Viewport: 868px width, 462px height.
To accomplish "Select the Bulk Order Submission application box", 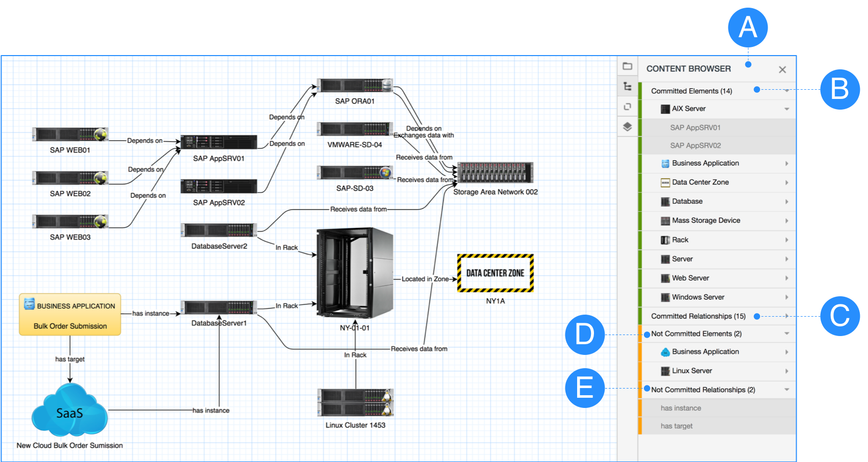I will click(x=70, y=315).
